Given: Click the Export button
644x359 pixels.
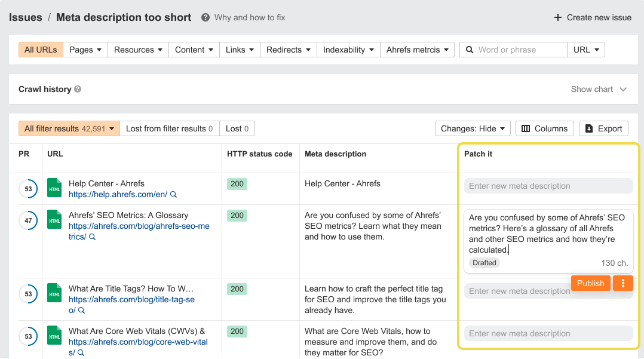Looking at the screenshot, I should point(604,128).
